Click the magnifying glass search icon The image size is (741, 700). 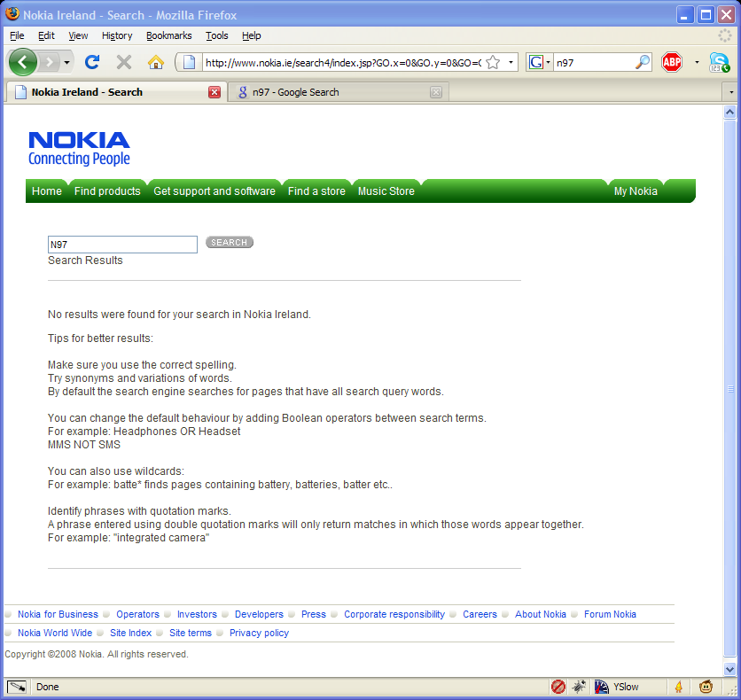[x=642, y=62]
